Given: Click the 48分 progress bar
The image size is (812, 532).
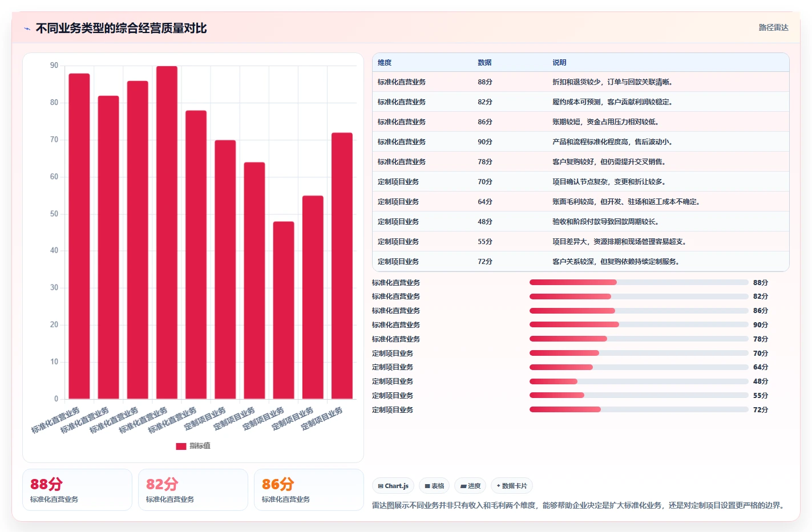Looking at the screenshot, I should point(639,381).
